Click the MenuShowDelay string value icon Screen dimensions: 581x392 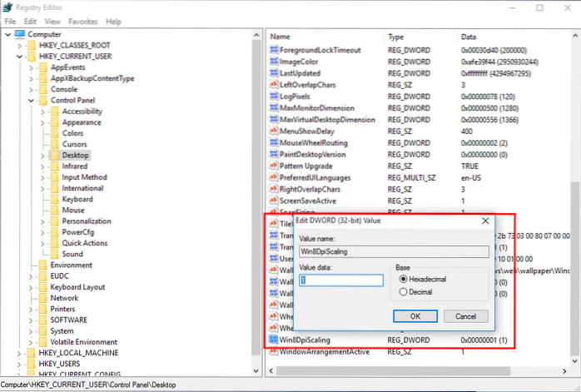click(274, 131)
